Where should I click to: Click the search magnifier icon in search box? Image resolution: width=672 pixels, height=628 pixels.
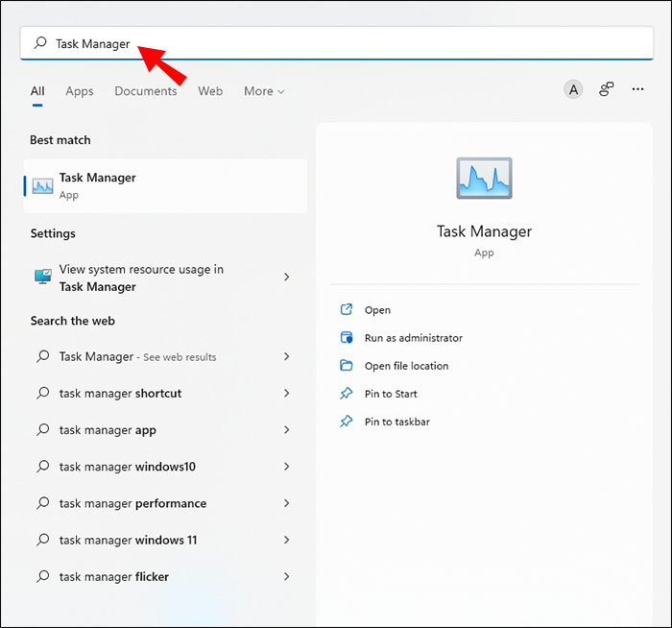click(40, 43)
